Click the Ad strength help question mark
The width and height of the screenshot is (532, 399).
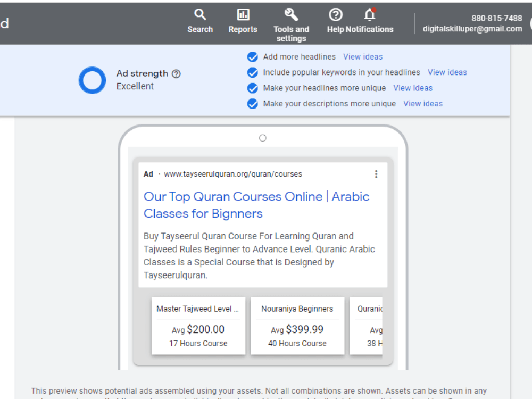(x=176, y=73)
